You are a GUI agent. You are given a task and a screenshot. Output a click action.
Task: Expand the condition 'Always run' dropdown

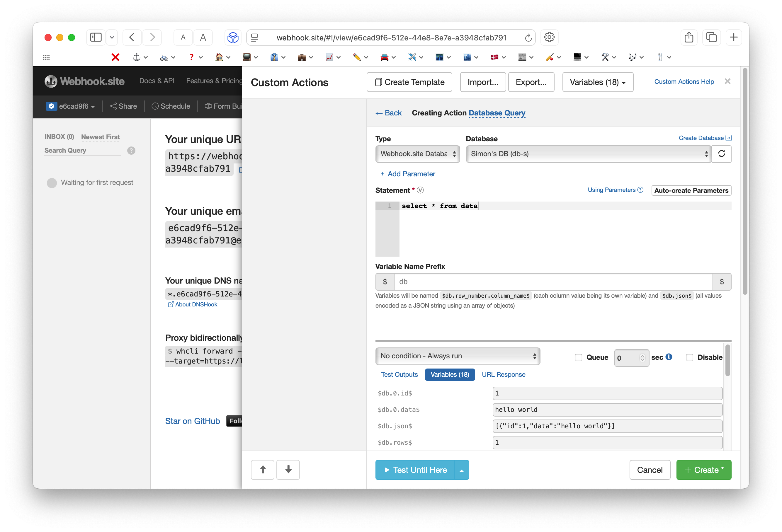click(x=457, y=356)
